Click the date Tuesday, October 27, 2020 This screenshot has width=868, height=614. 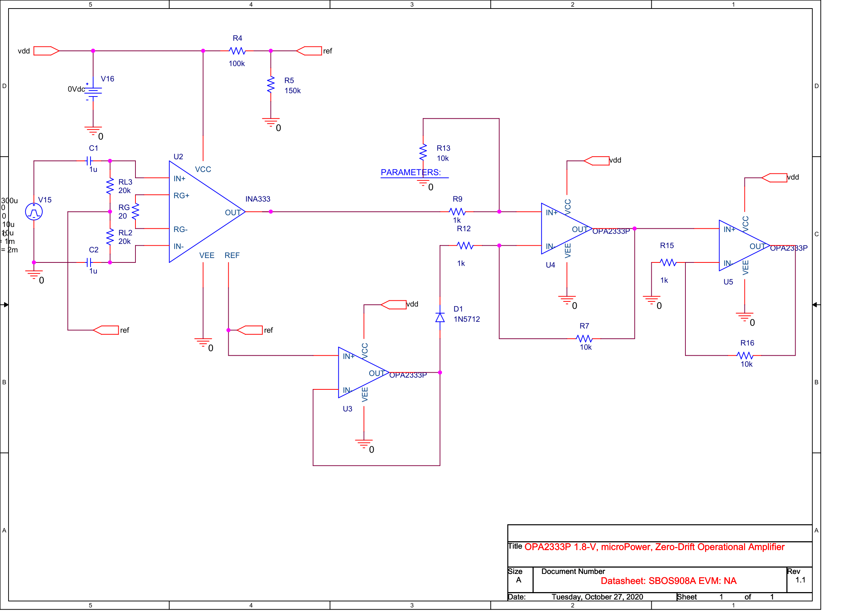coord(597,597)
